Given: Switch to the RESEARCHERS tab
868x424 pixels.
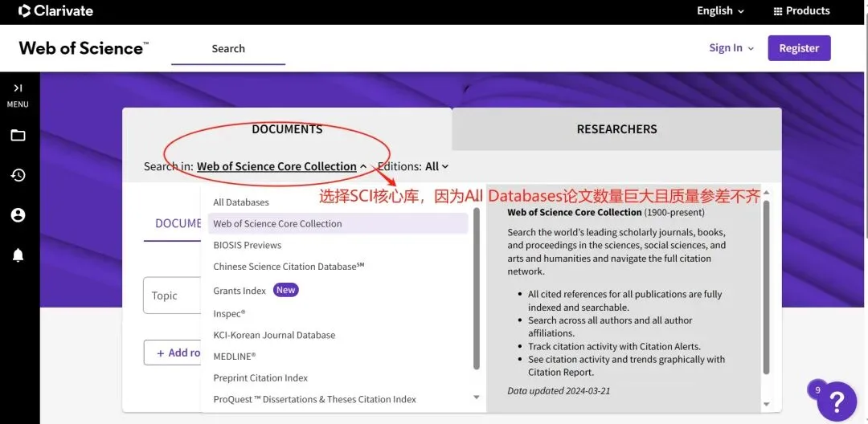Looking at the screenshot, I should coord(616,129).
